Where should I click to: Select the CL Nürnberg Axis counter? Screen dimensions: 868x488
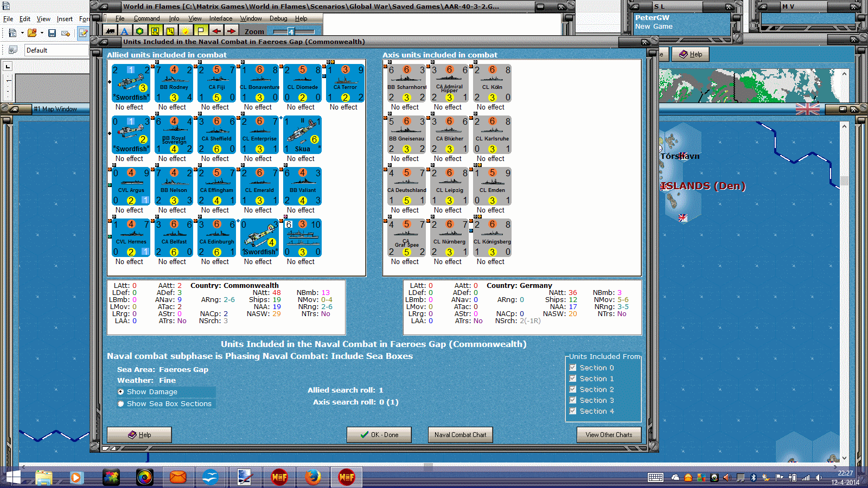tap(450, 238)
